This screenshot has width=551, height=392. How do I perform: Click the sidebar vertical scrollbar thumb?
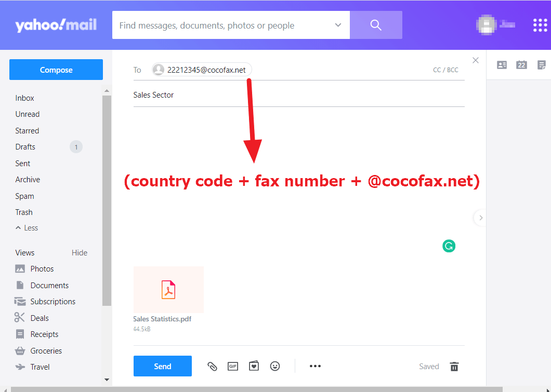(x=107, y=200)
